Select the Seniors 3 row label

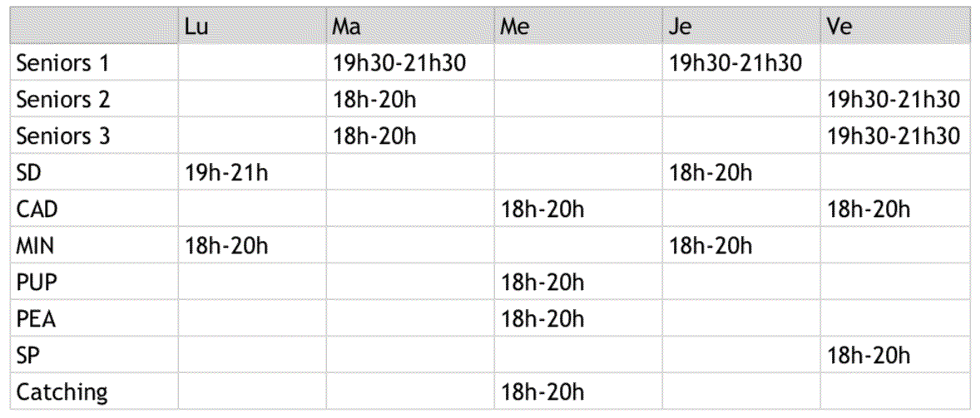[62, 136]
